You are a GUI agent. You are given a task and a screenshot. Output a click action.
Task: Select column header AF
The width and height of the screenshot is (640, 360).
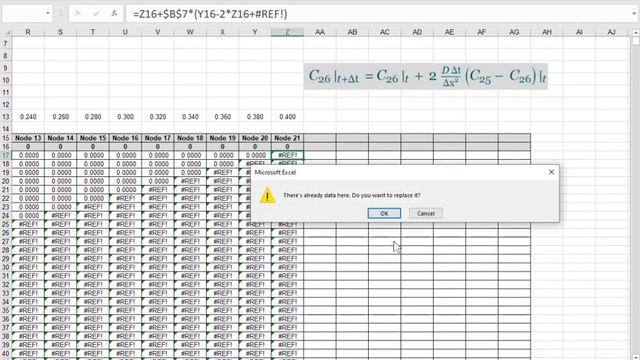point(482,32)
